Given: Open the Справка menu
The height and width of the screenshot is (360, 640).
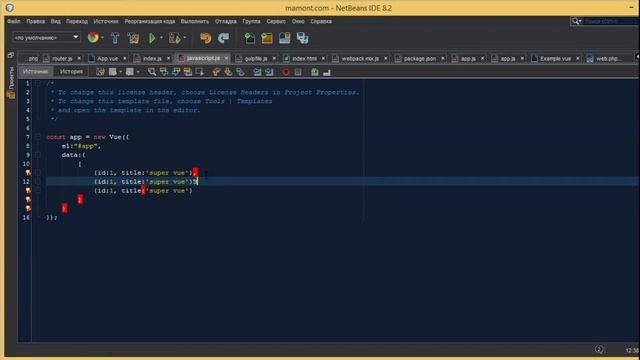Looking at the screenshot, I should (x=321, y=21).
